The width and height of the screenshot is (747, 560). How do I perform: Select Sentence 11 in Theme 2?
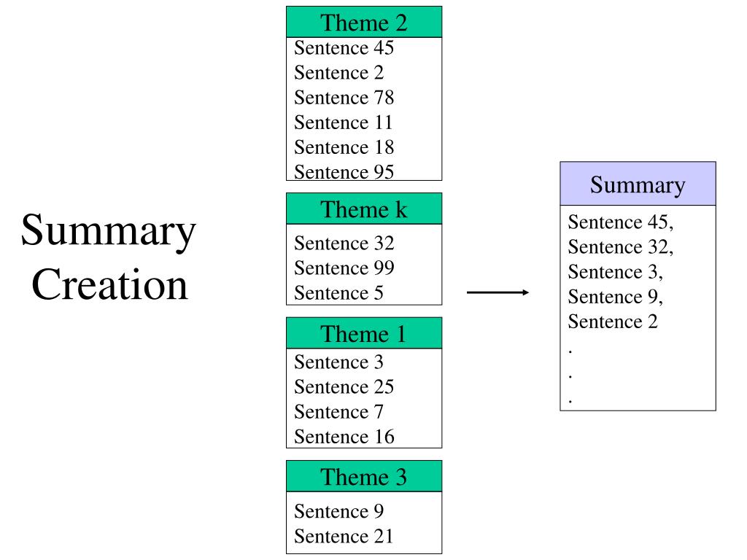point(343,122)
